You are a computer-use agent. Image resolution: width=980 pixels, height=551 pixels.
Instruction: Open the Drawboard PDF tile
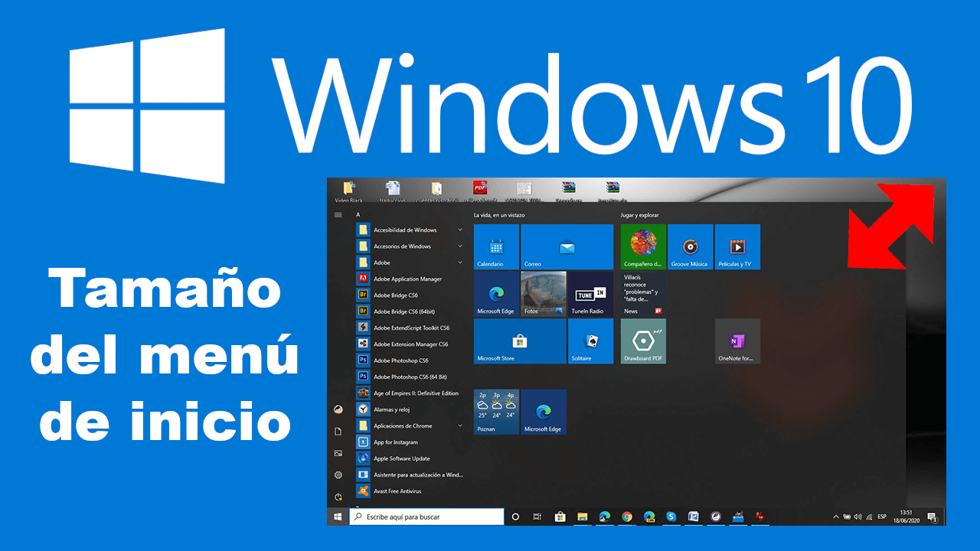pyautogui.click(x=643, y=341)
